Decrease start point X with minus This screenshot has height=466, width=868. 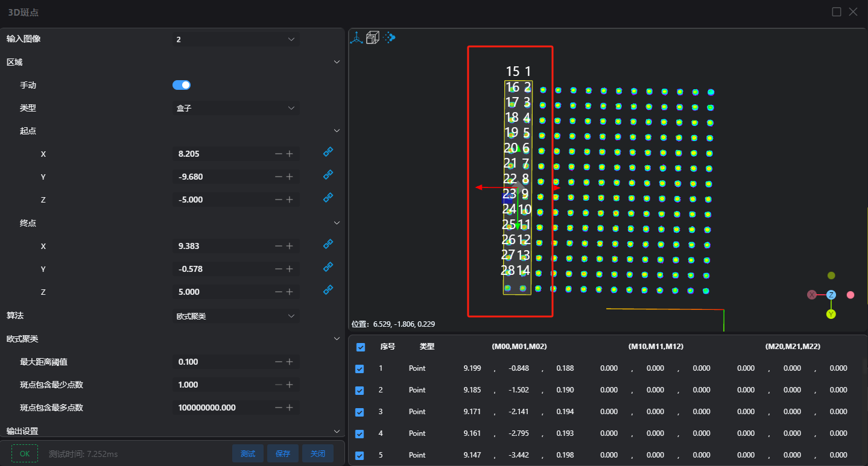279,154
